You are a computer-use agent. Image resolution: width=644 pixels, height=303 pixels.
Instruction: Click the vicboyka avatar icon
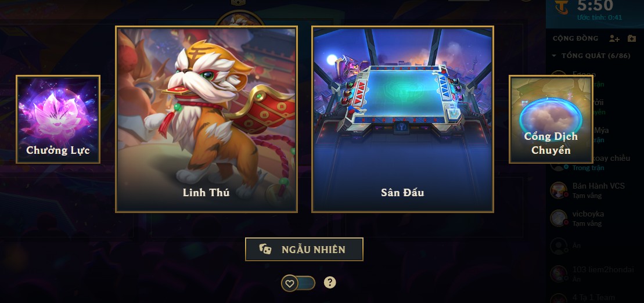pos(559,218)
